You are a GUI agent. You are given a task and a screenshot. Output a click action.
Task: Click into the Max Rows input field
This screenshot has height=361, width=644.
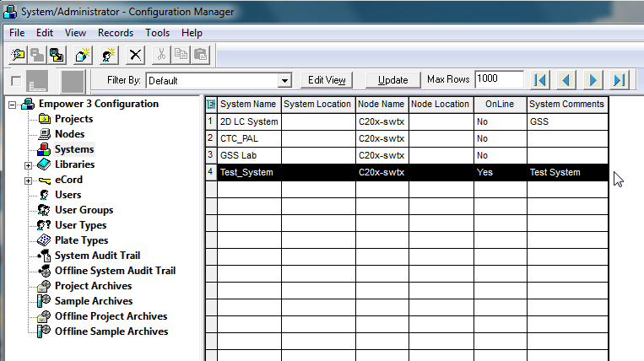(499, 78)
